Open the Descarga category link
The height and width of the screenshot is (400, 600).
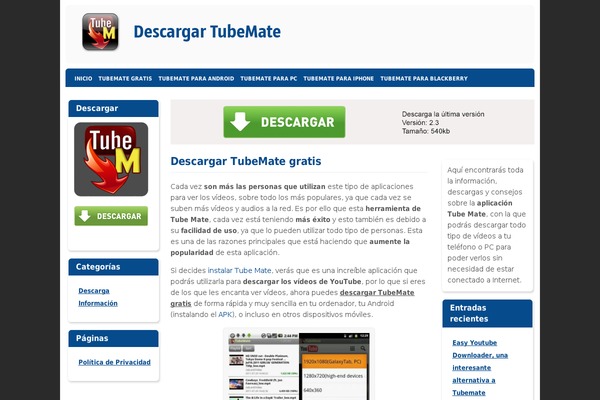pos(94,291)
